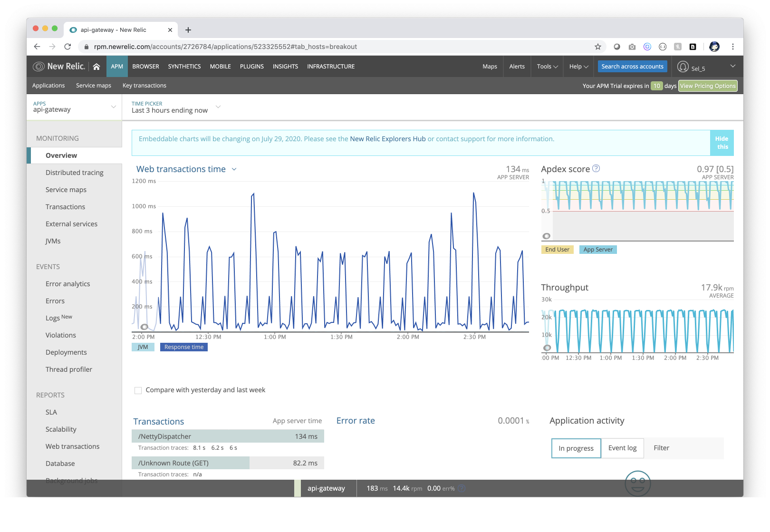Open the Error rate heading link
Screen dimensions: 770x532
[x=356, y=421]
